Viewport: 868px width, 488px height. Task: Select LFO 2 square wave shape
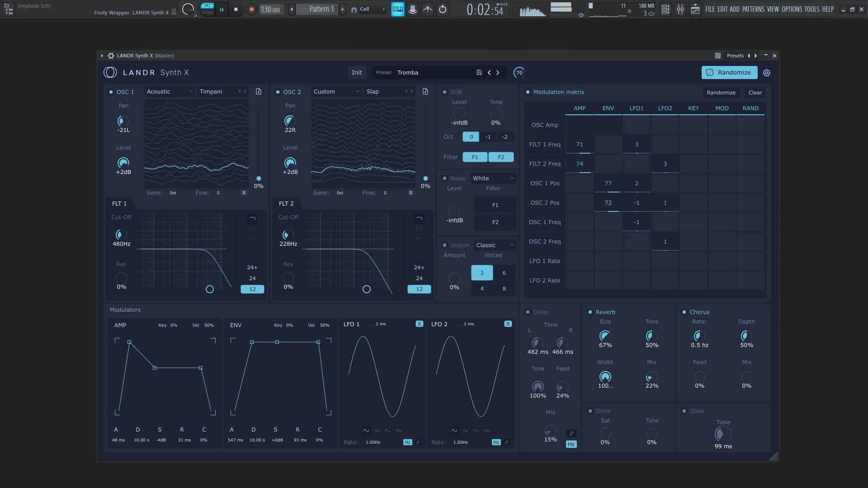point(487,431)
